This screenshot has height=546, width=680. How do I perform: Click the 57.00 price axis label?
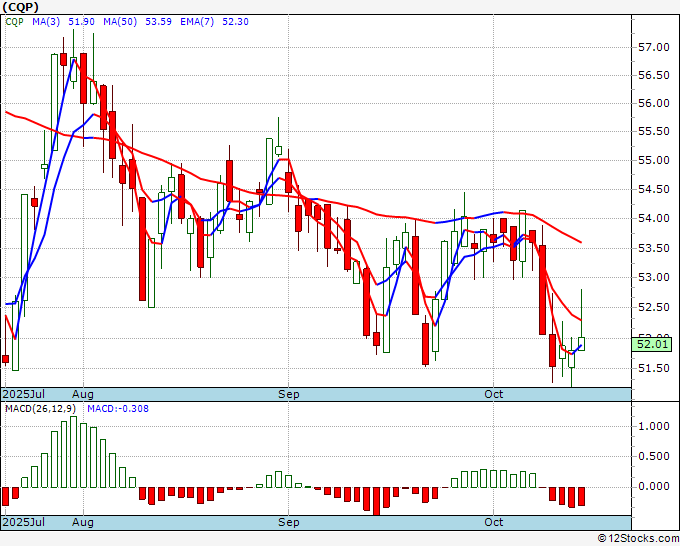point(654,47)
